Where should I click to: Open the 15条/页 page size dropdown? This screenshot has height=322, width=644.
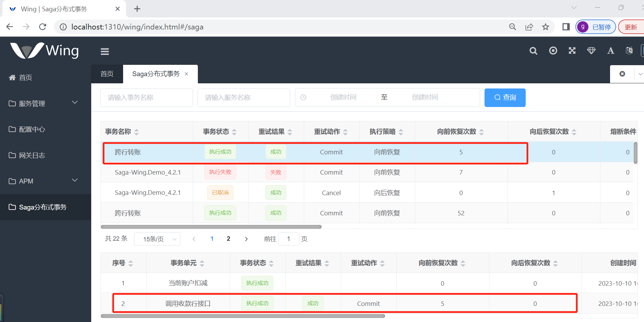point(157,239)
